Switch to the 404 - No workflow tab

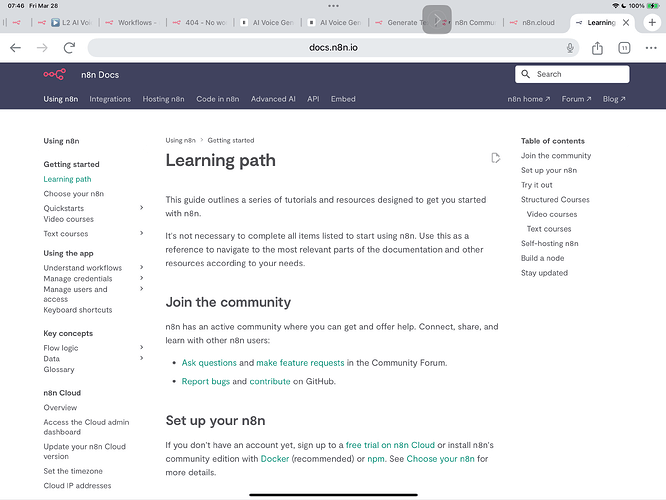point(200,23)
